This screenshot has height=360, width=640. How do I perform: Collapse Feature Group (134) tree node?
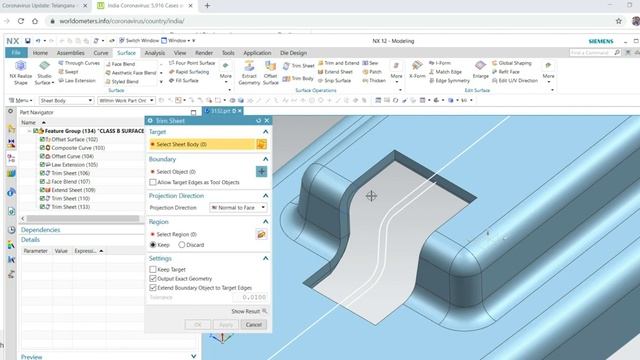29,131
